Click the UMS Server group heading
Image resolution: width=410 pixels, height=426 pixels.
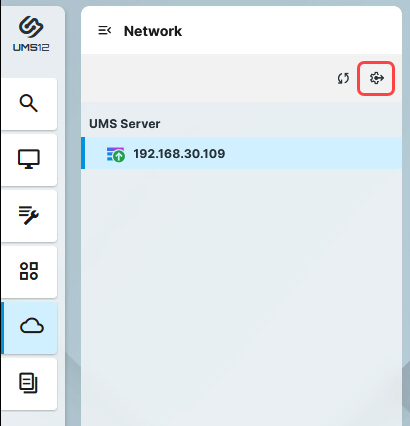pos(125,124)
